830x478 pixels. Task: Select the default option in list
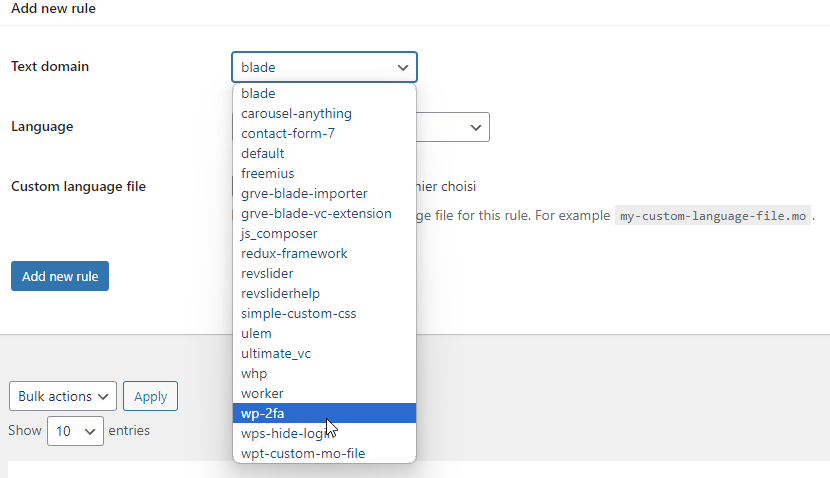click(263, 153)
